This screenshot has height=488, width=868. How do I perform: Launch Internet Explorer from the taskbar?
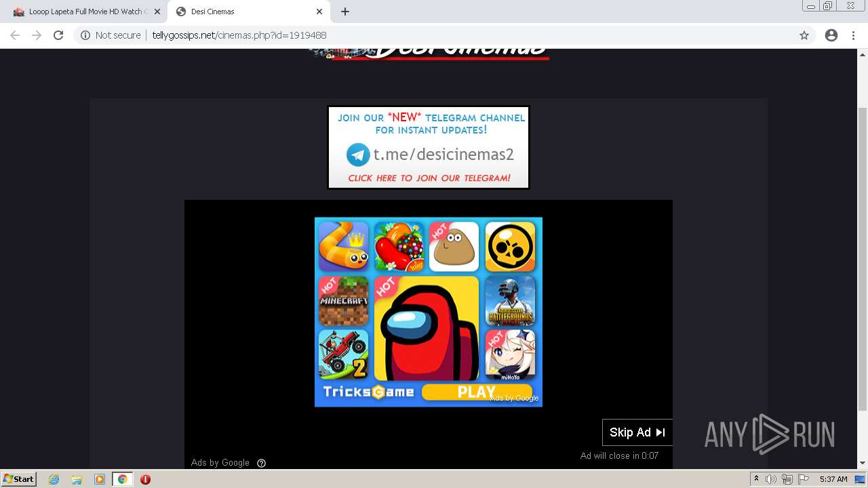(54, 479)
